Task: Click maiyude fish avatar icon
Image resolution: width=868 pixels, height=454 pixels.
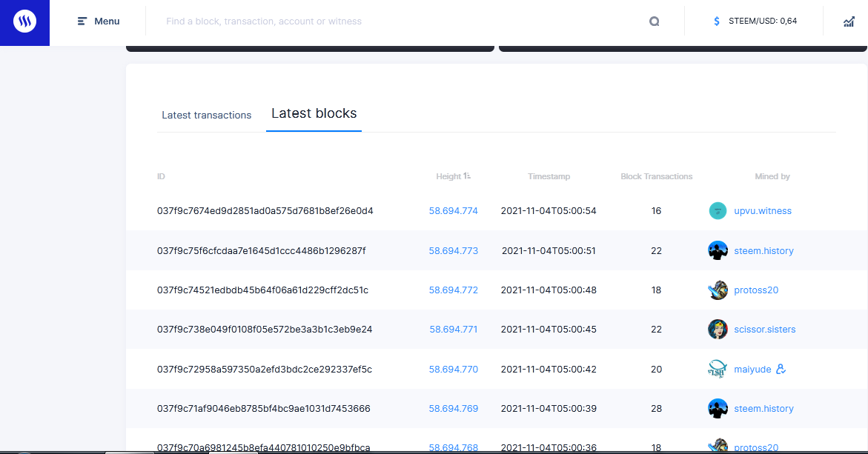Action: coord(718,369)
